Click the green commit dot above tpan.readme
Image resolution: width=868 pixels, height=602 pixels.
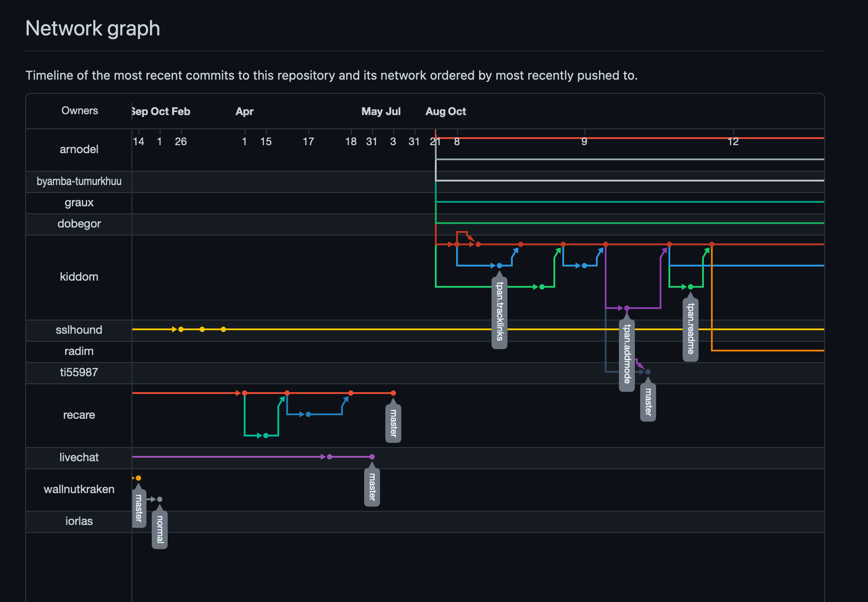691,287
